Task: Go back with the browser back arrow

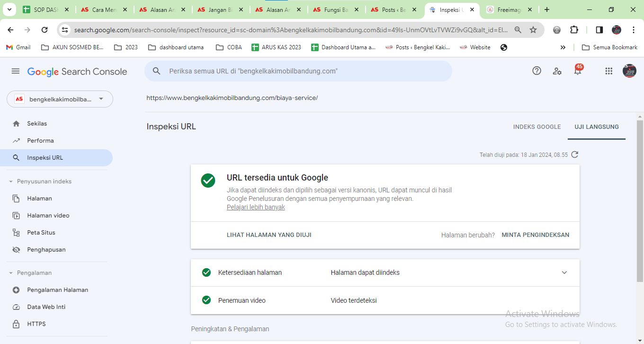Action: pyautogui.click(x=10, y=30)
